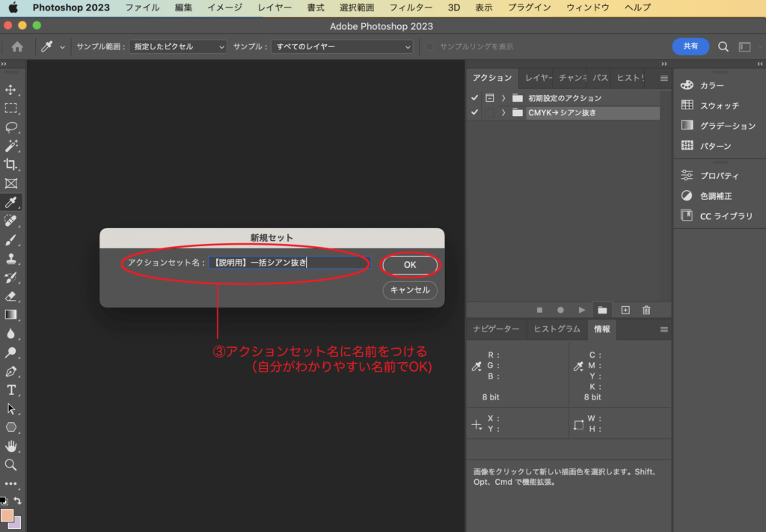The height and width of the screenshot is (532, 766).
Task: Play the selected action
Action: (581, 311)
